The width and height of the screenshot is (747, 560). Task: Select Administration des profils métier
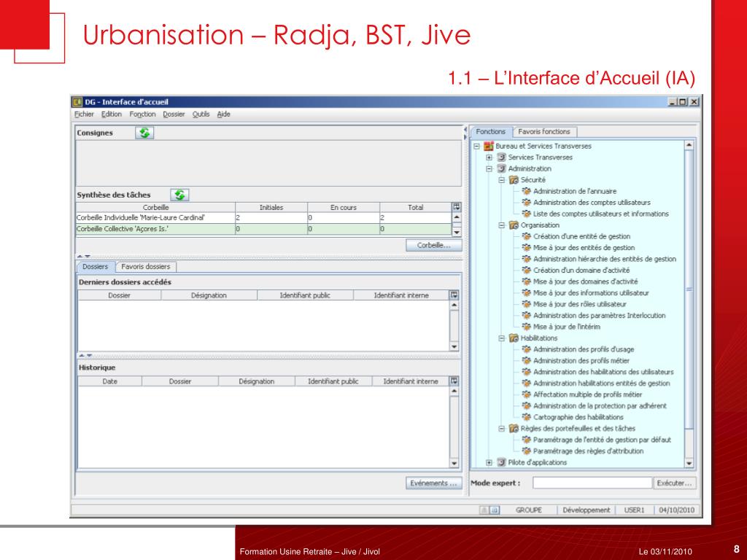[581, 361]
